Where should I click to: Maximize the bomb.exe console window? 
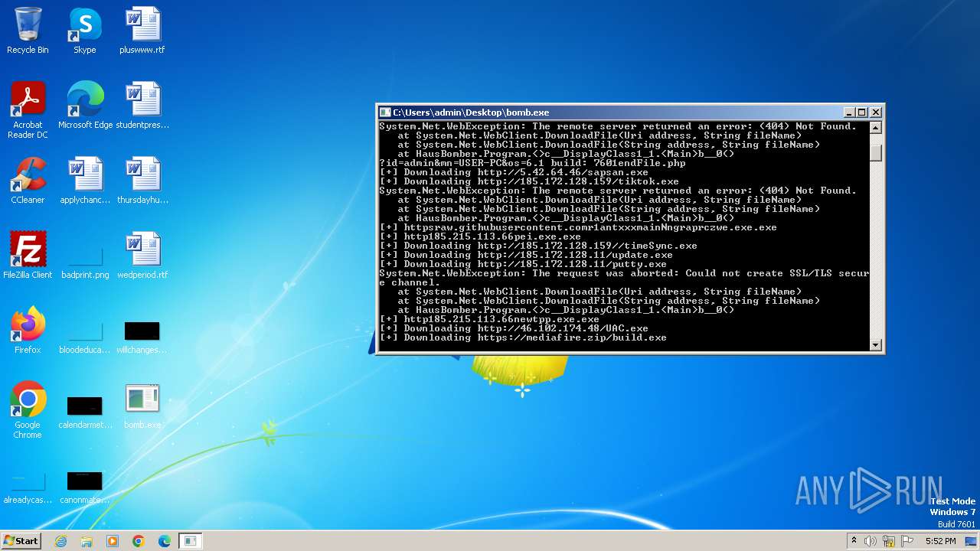point(861,112)
